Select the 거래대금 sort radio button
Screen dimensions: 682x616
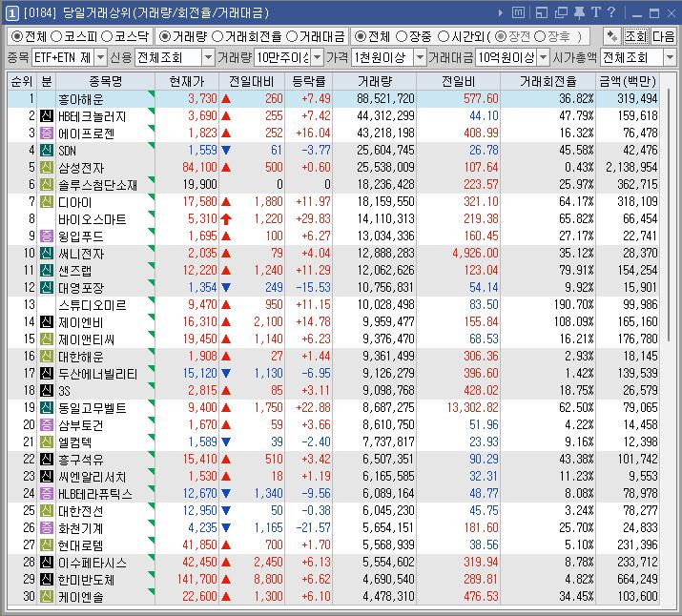[x=292, y=36]
